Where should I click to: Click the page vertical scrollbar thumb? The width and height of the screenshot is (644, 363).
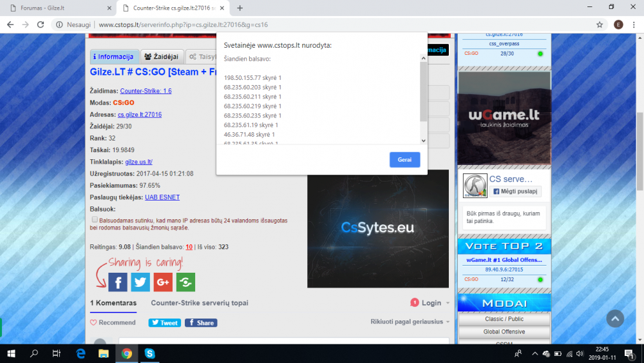(x=639, y=152)
